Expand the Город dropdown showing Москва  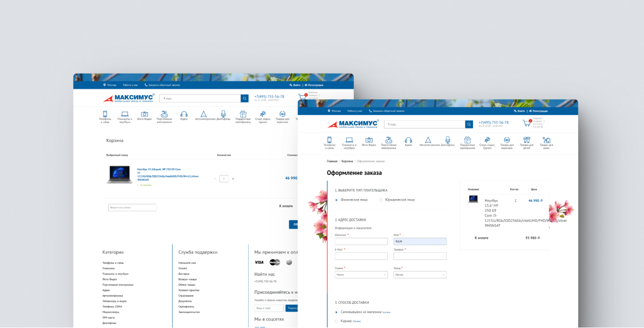(420, 275)
